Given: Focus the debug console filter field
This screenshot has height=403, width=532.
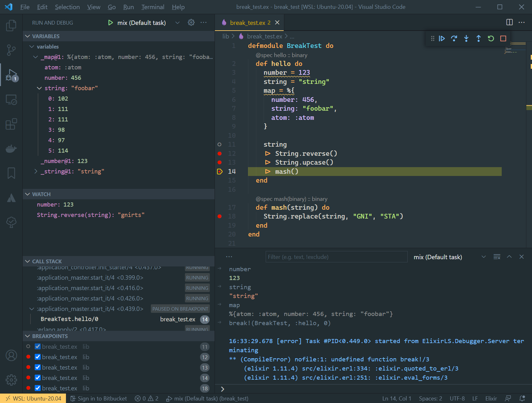Looking at the screenshot, I should click(x=336, y=257).
